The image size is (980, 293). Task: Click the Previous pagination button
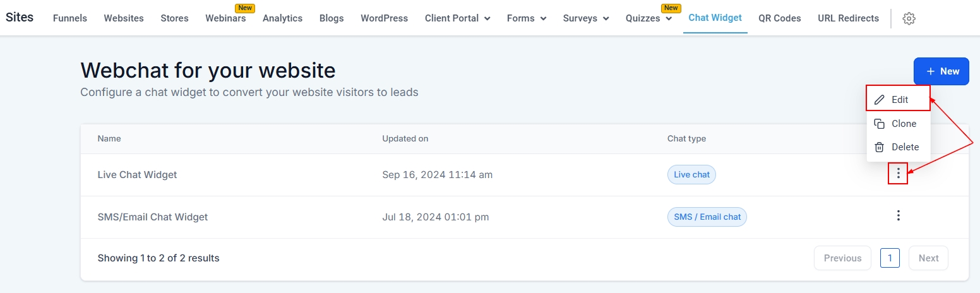pyautogui.click(x=842, y=258)
